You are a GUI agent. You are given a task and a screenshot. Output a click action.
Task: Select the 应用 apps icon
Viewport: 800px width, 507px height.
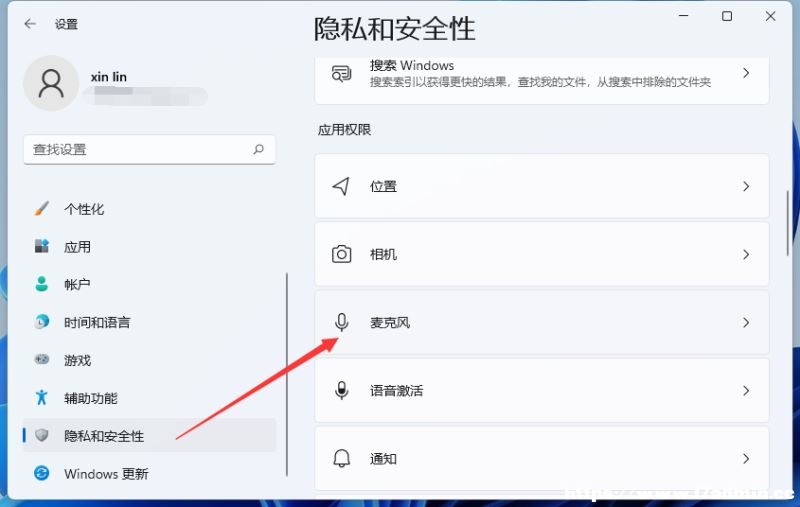[x=42, y=246]
